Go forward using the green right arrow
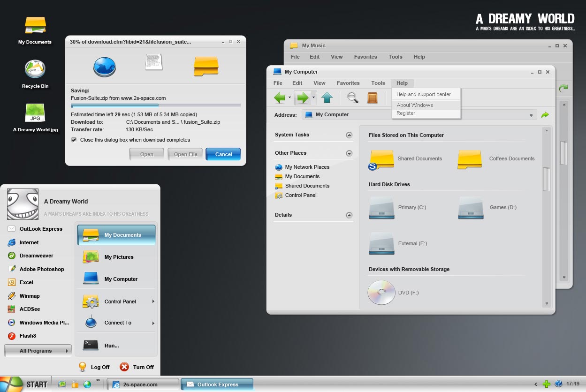 [x=303, y=98]
